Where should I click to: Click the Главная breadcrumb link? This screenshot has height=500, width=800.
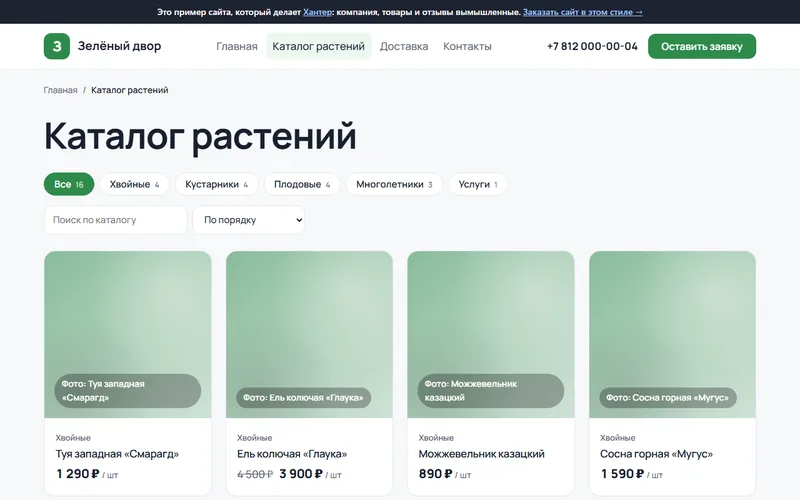tap(60, 90)
